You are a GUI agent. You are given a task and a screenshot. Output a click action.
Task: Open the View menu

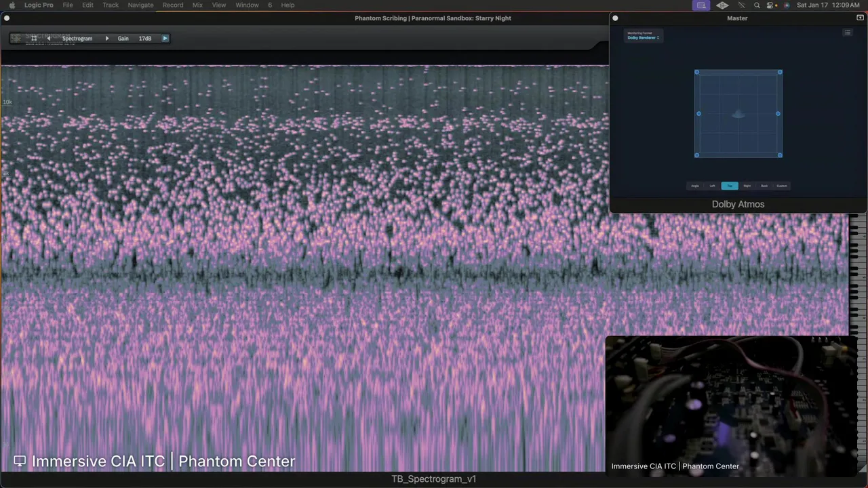click(x=219, y=5)
